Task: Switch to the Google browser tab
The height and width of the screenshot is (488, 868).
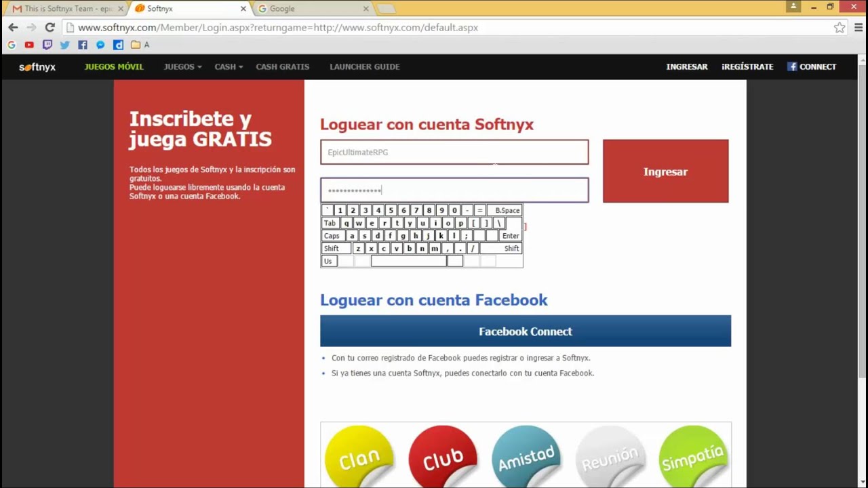Action: pyautogui.click(x=311, y=9)
